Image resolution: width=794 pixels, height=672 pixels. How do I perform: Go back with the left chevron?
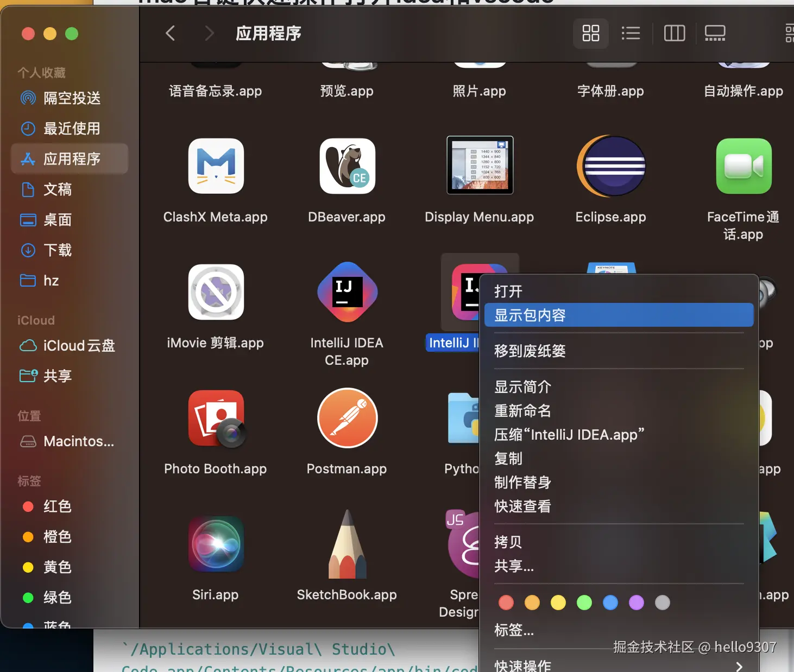170,33
